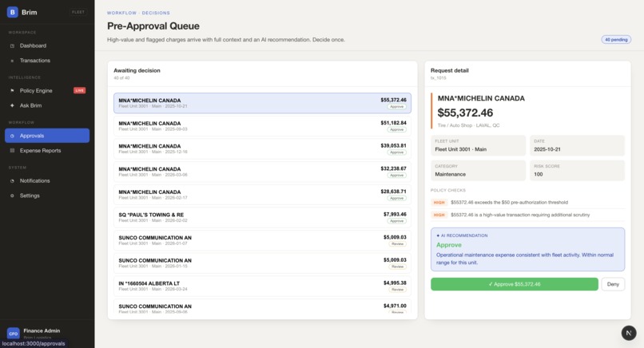
Task: Click Review tag on $4,995.38 row
Action: point(398,290)
